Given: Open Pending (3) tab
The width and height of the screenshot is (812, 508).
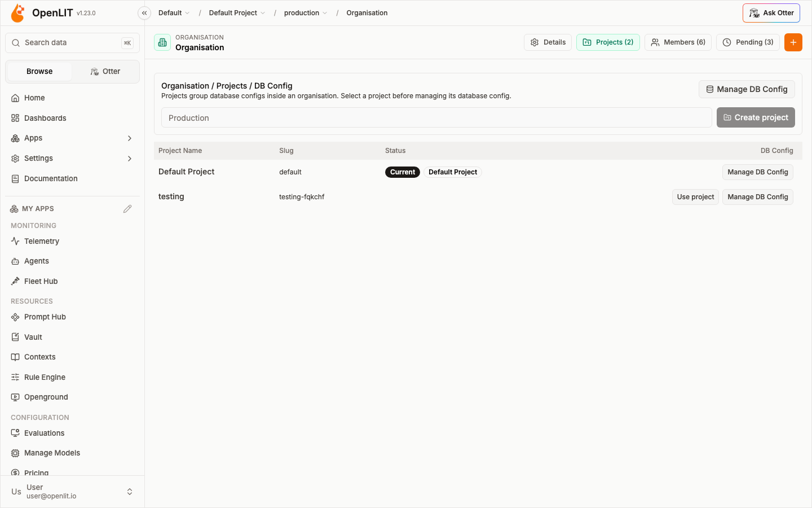Looking at the screenshot, I should click(x=748, y=42).
